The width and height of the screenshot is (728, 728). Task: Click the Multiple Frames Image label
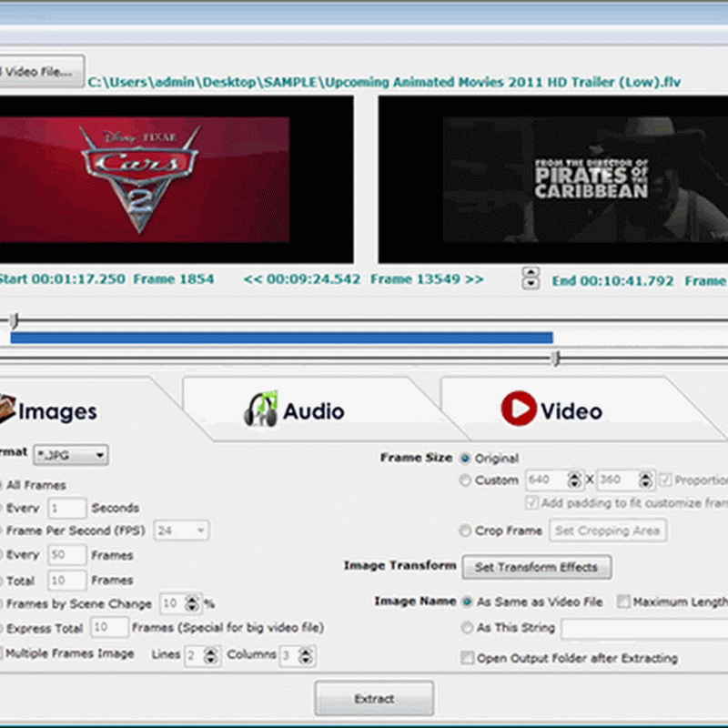coord(70,653)
